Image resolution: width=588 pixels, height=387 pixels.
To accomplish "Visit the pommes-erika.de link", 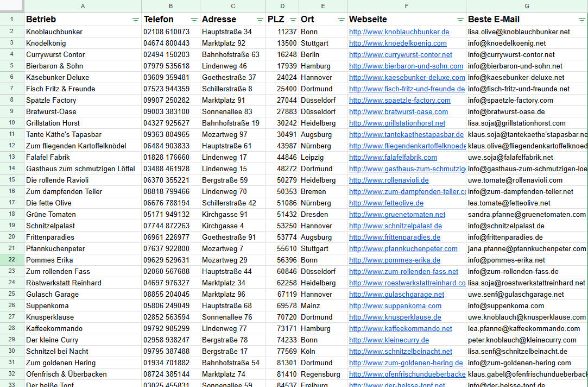I will click(394, 260).
